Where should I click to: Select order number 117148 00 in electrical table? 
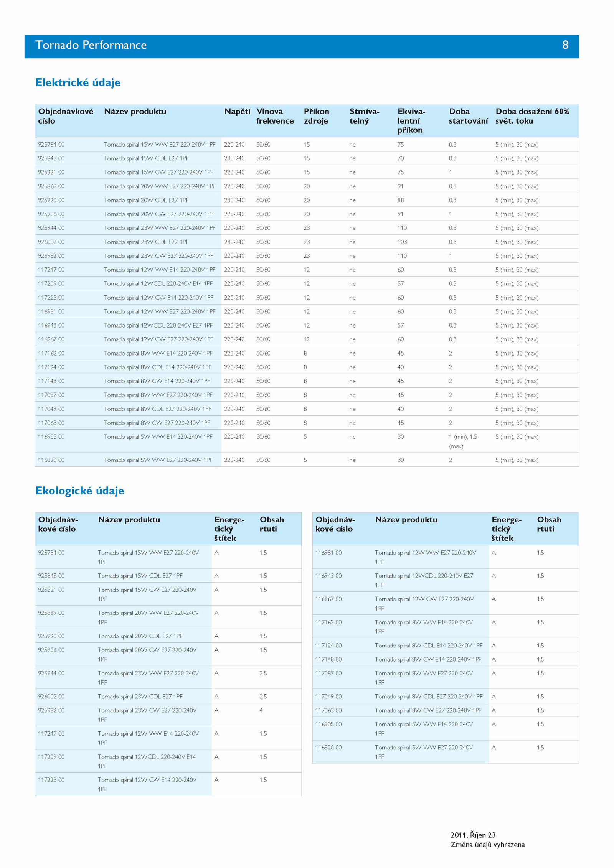[x=51, y=381]
